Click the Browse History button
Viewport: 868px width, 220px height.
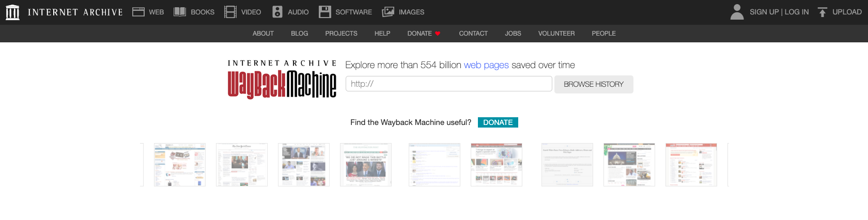594,84
